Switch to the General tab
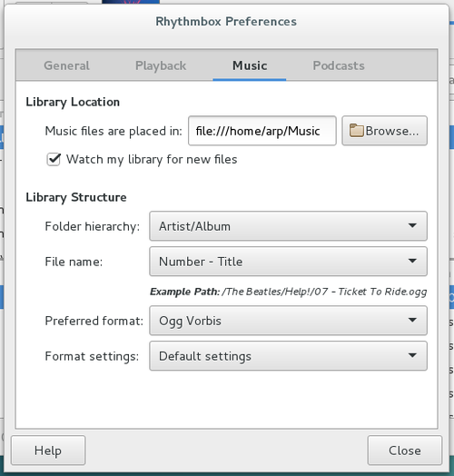 67,65
